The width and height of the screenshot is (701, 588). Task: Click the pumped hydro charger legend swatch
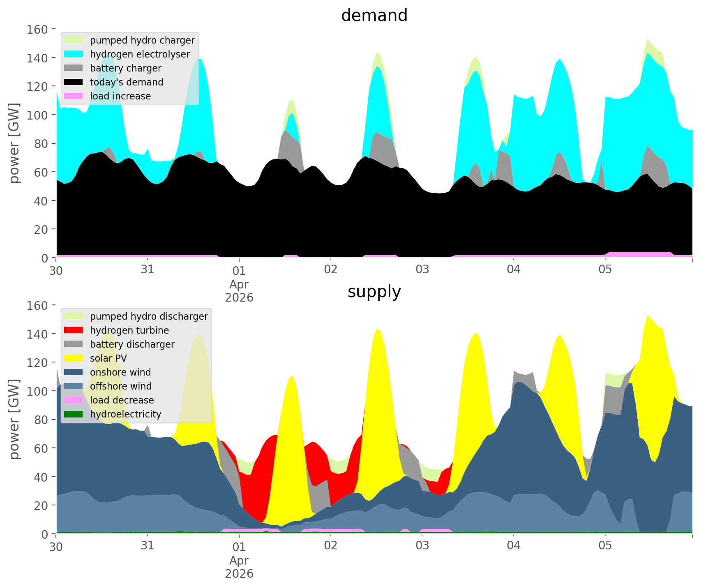tap(74, 40)
